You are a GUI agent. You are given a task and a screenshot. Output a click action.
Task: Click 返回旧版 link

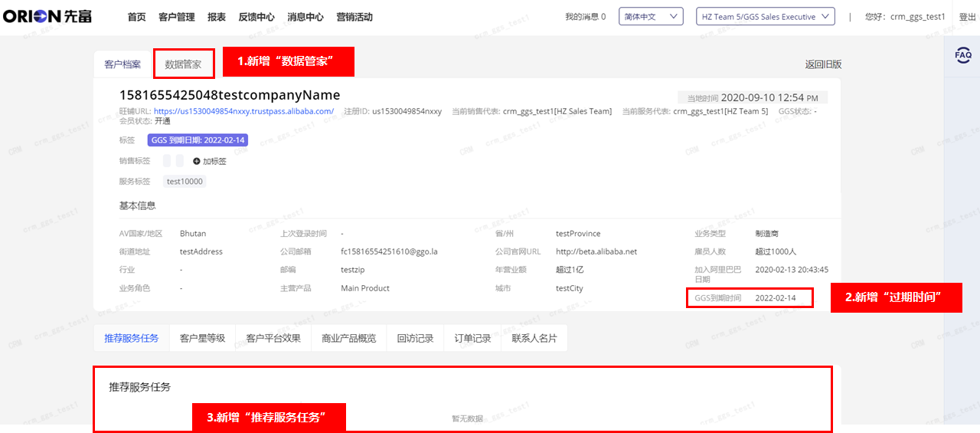823,64
